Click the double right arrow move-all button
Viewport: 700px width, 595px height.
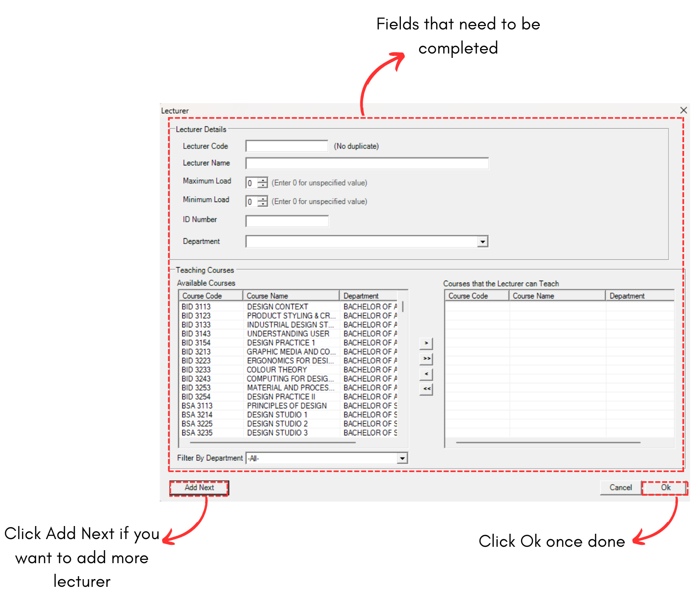coord(426,359)
